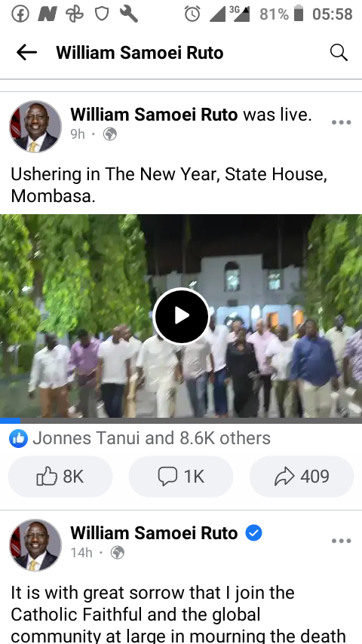The image size is (362, 644).
Task: Open the Catholic Faithful condolence post text
Action: coord(178,614)
